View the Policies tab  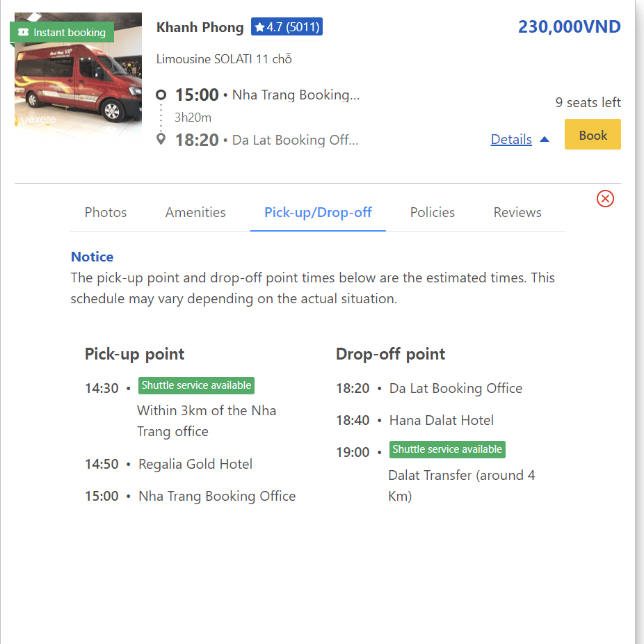coord(433,213)
